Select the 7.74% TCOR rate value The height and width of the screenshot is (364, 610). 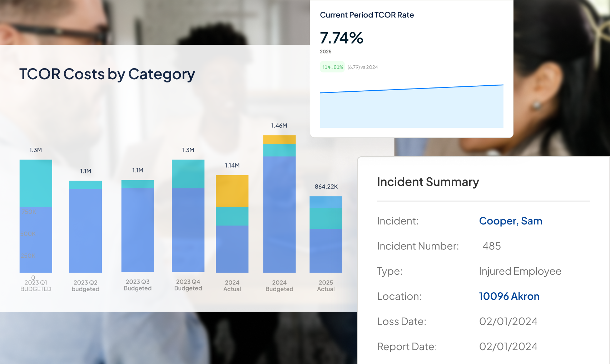341,38
